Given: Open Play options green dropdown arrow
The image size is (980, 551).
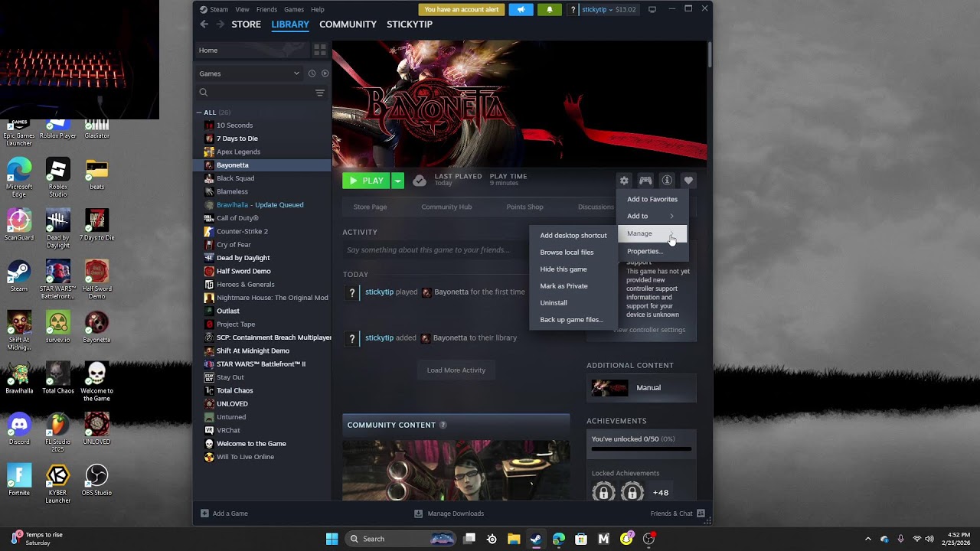Looking at the screenshot, I should pyautogui.click(x=397, y=181).
